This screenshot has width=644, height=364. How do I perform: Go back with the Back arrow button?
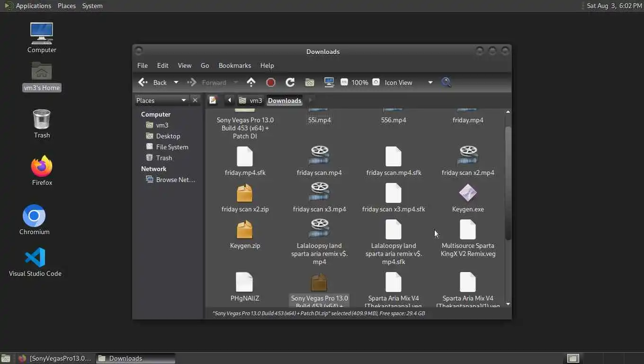(x=152, y=82)
